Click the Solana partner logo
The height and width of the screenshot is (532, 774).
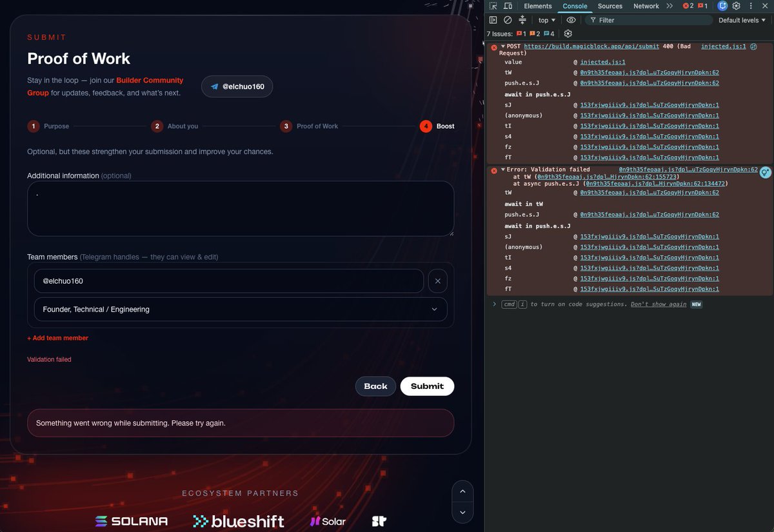pos(132,521)
